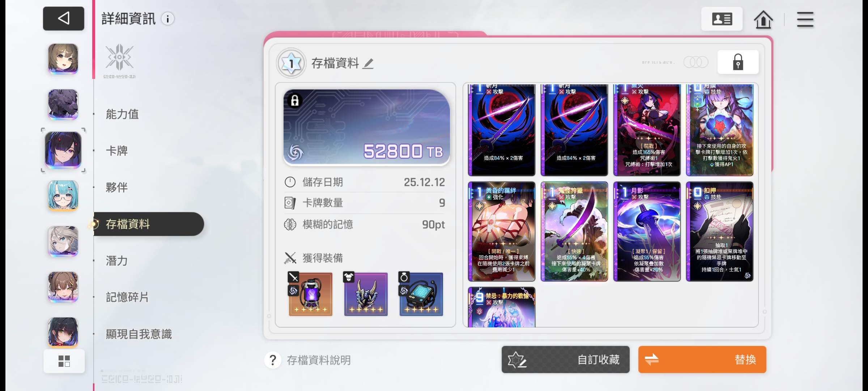Edit save data name with pencil icon
Image resolution: width=868 pixels, height=391 pixels.
click(368, 64)
